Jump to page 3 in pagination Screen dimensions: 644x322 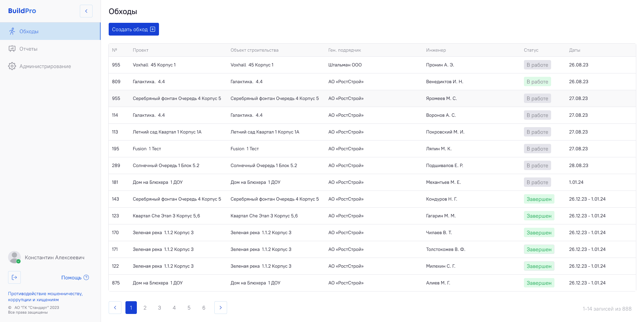(x=159, y=308)
